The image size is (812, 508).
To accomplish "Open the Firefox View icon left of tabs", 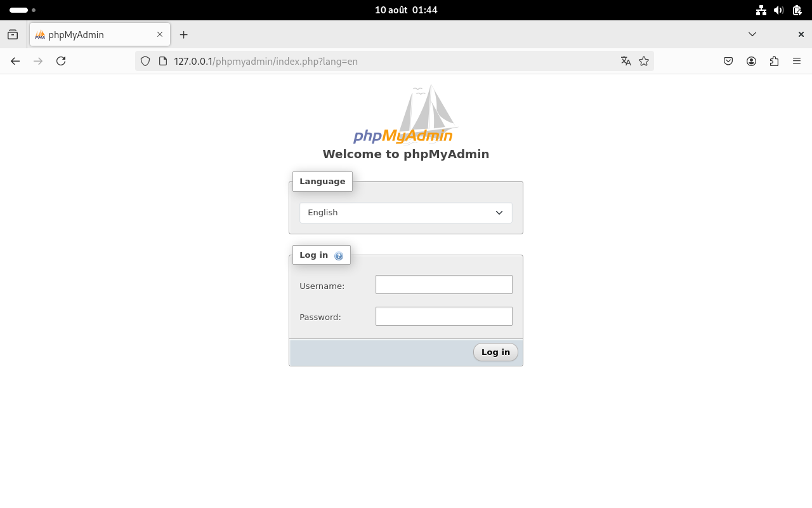I will pyautogui.click(x=13, y=34).
